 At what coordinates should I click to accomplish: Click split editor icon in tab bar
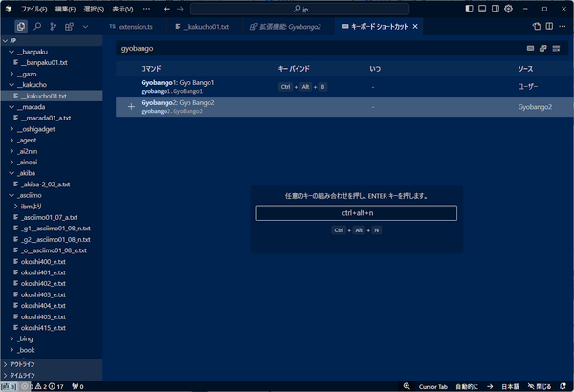(x=549, y=26)
